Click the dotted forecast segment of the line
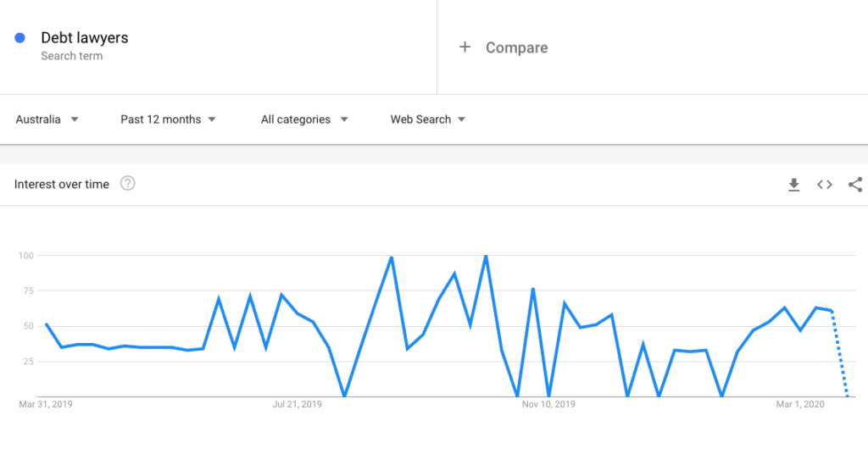868x454 pixels. [839, 354]
